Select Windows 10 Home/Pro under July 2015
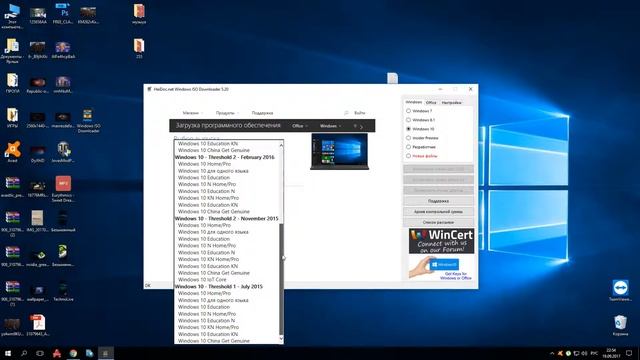640x360 pixels. pos(204,293)
